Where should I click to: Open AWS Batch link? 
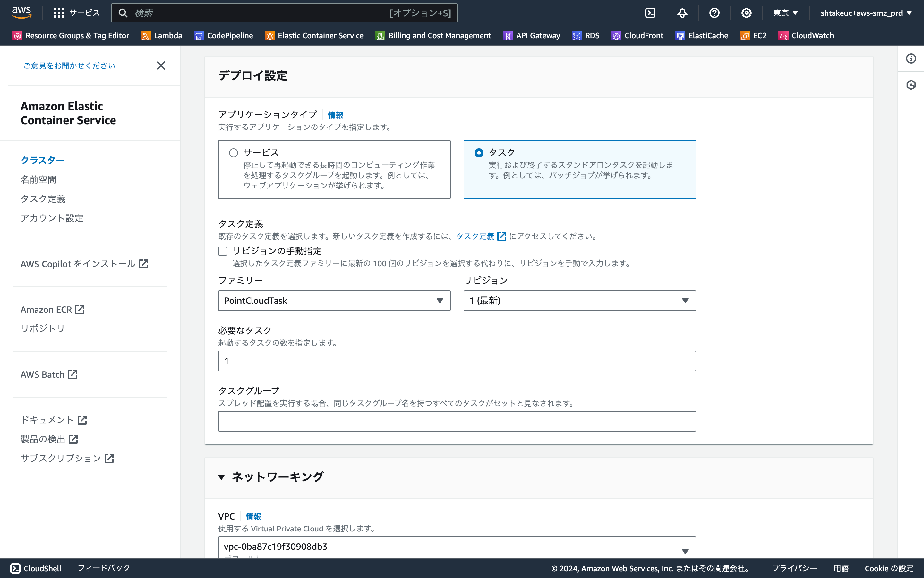click(49, 374)
